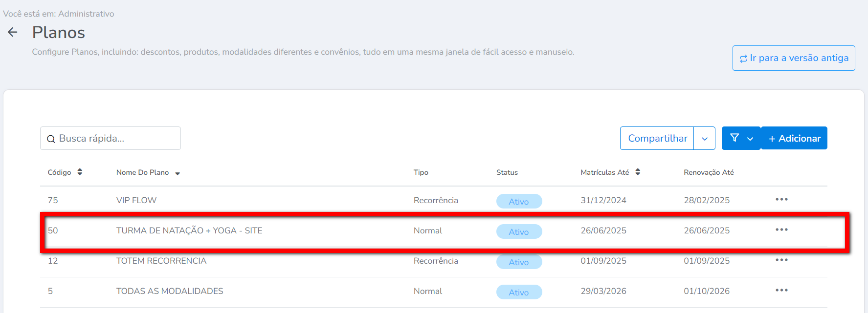Screen dimensions: 868x313
Task: Open three-dot menu for TURMA DE NATAÇÃO row
Action: click(781, 230)
